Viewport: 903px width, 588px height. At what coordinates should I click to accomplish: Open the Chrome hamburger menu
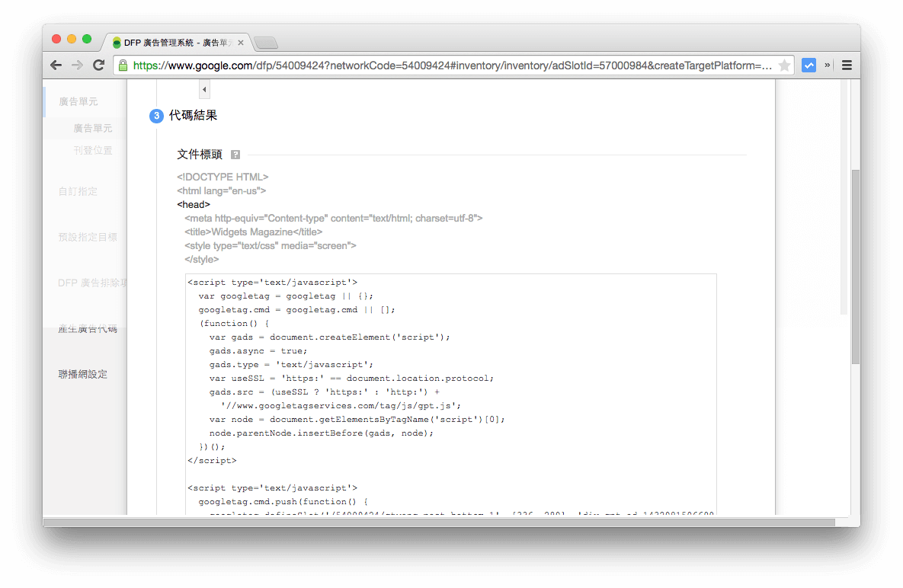[x=847, y=65]
